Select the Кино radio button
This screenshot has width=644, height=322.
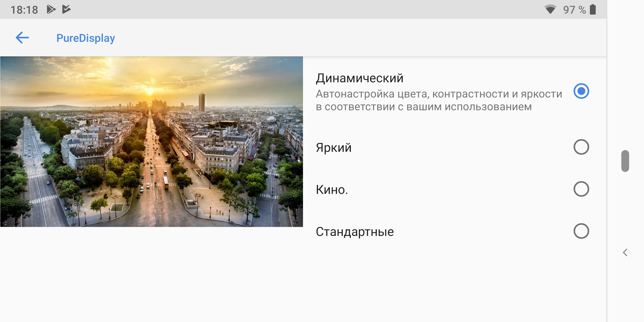click(581, 189)
